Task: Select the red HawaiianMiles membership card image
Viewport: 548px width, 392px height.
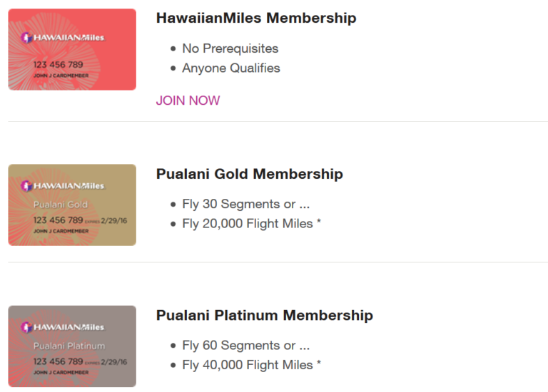Action: (72, 50)
